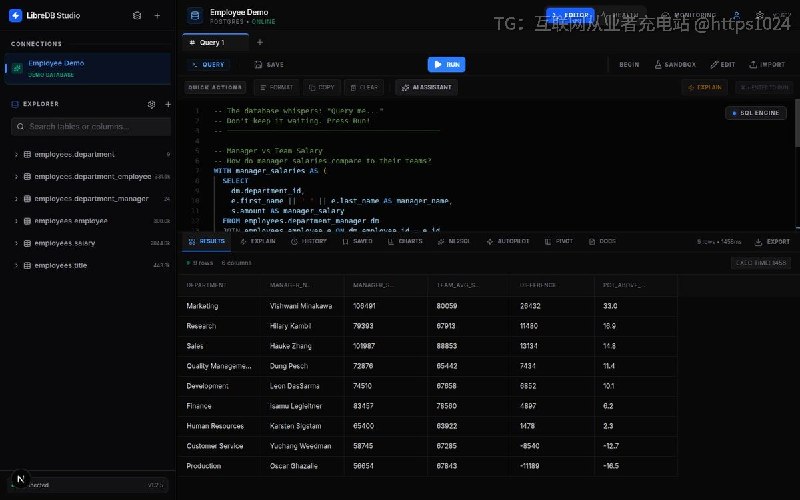Open the Explain tab in the results panel
Image resolution: width=800 pixels, height=500 pixels.
click(x=258, y=241)
